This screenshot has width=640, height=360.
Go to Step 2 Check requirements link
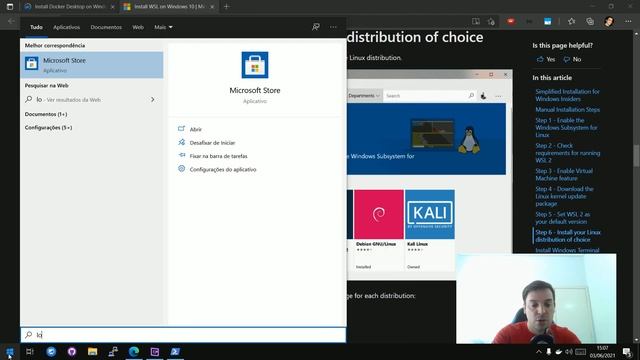(x=567, y=153)
